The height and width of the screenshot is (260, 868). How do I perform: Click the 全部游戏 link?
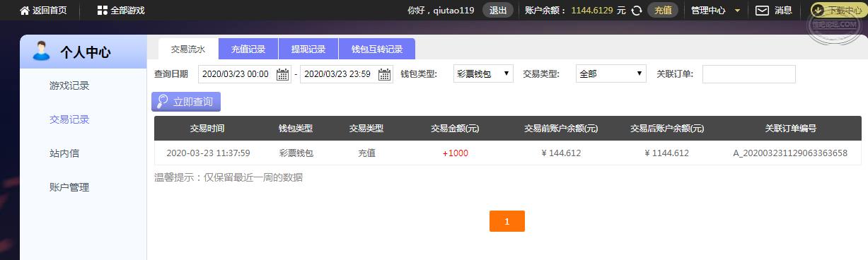[x=127, y=11]
